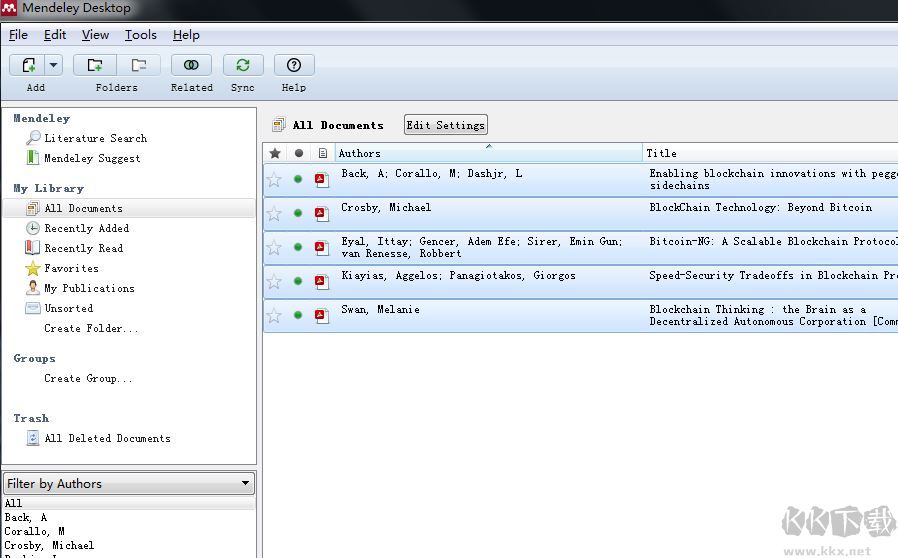Sort by Authors column header

coord(489,153)
